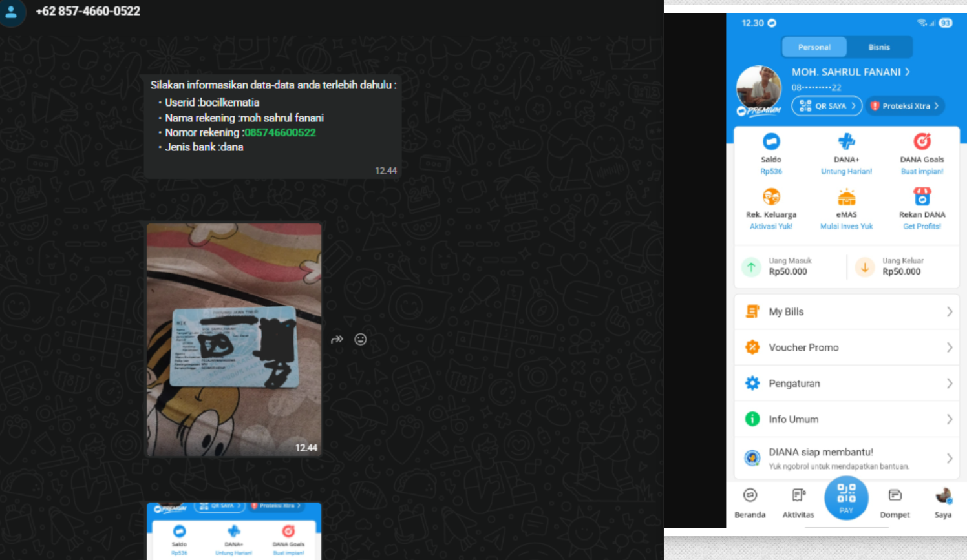
Task: Click the green number 085746600522 link
Action: 280,132
